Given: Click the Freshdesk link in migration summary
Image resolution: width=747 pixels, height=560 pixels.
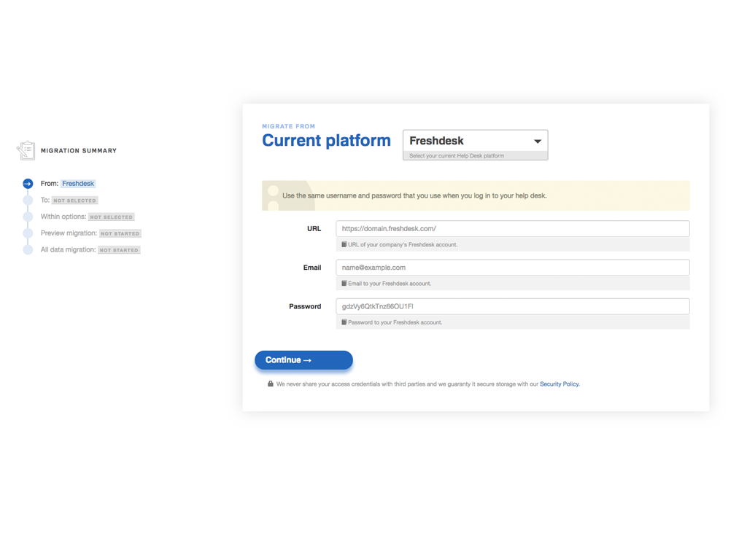Looking at the screenshot, I should coord(78,184).
